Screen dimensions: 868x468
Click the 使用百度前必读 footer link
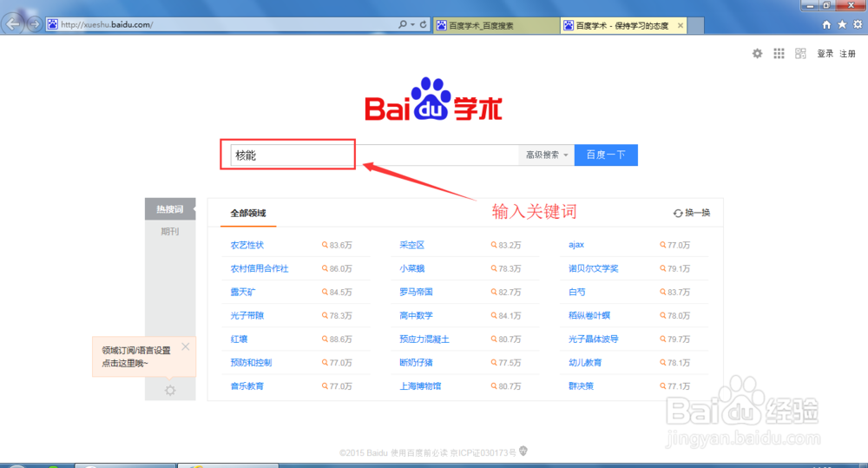coord(418,453)
